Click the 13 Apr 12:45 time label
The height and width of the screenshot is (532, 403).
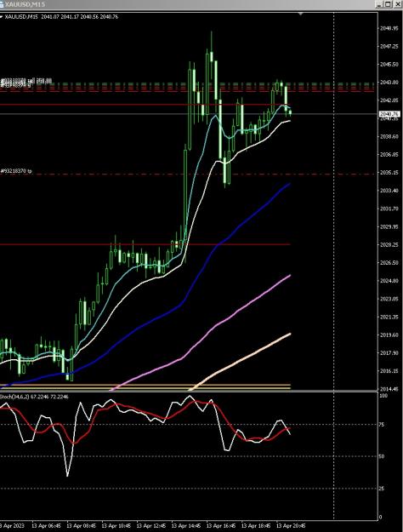coord(151,525)
